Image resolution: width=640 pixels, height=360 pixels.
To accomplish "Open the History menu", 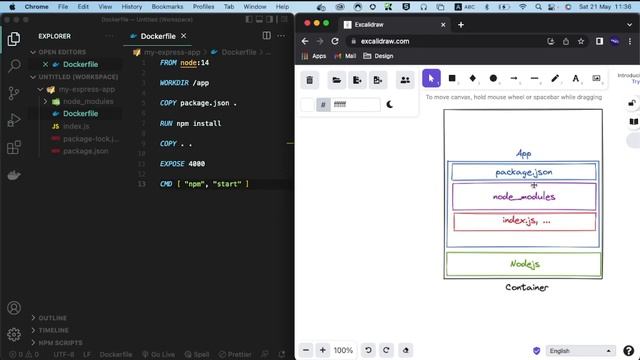I will [x=131, y=7].
